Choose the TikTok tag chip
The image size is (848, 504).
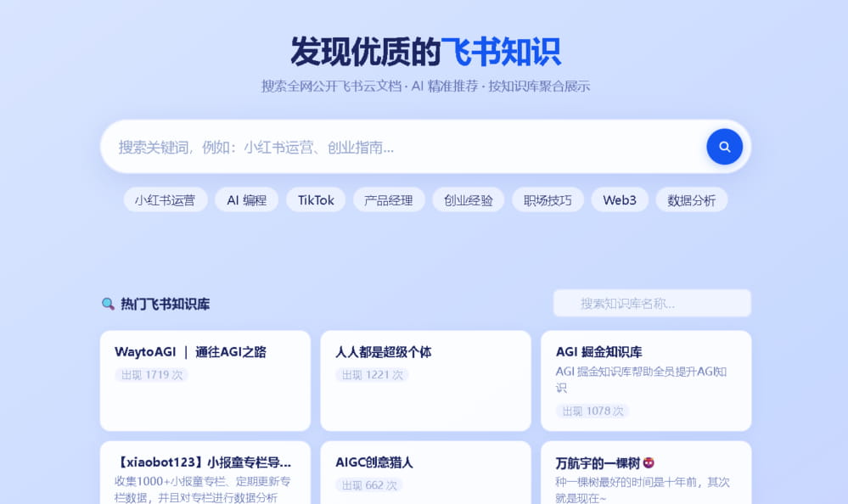click(x=316, y=200)
